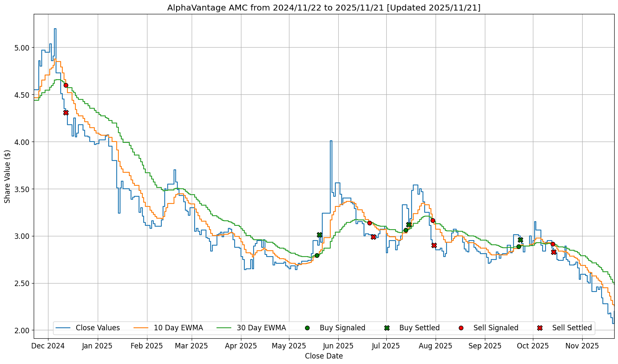Click the chart title text
618x364 pixels.
click(324, 8)
